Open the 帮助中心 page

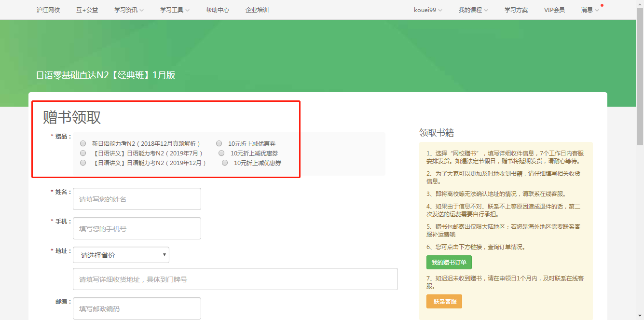tap(218, 10)
